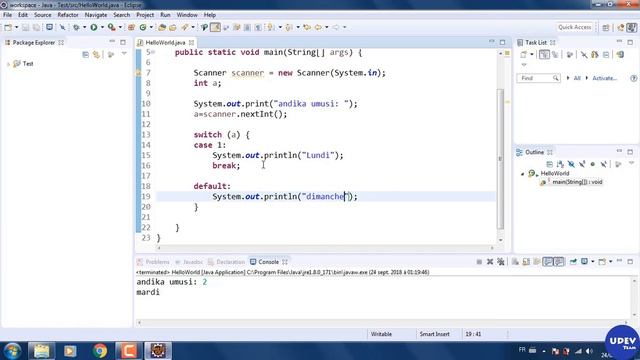Open the Navigate menu
This screenshot has height=360, width=640.
click(x=96, y=15)
